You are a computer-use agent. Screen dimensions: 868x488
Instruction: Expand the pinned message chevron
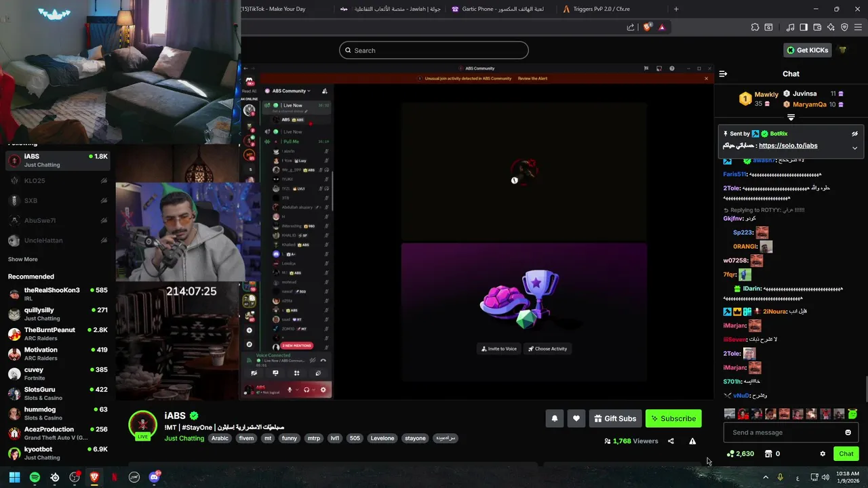(854, 148)
